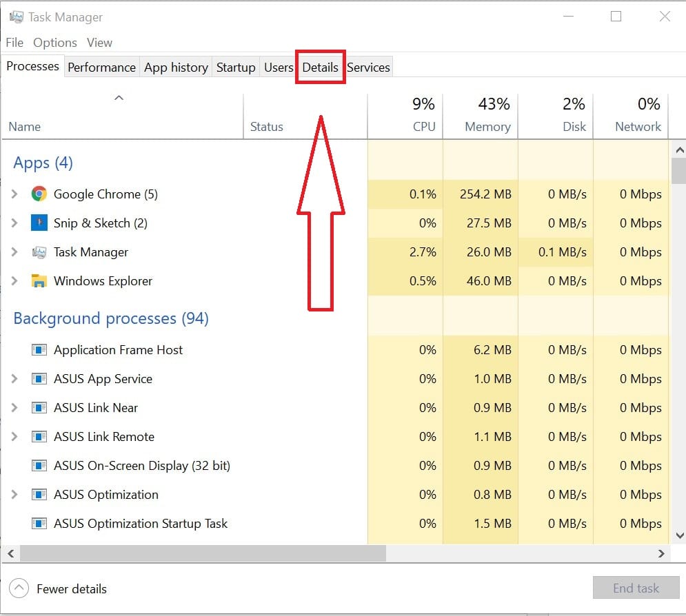Select the Application Frame Host row
Screen dimensions: 686x616
[x=335, y=350]
